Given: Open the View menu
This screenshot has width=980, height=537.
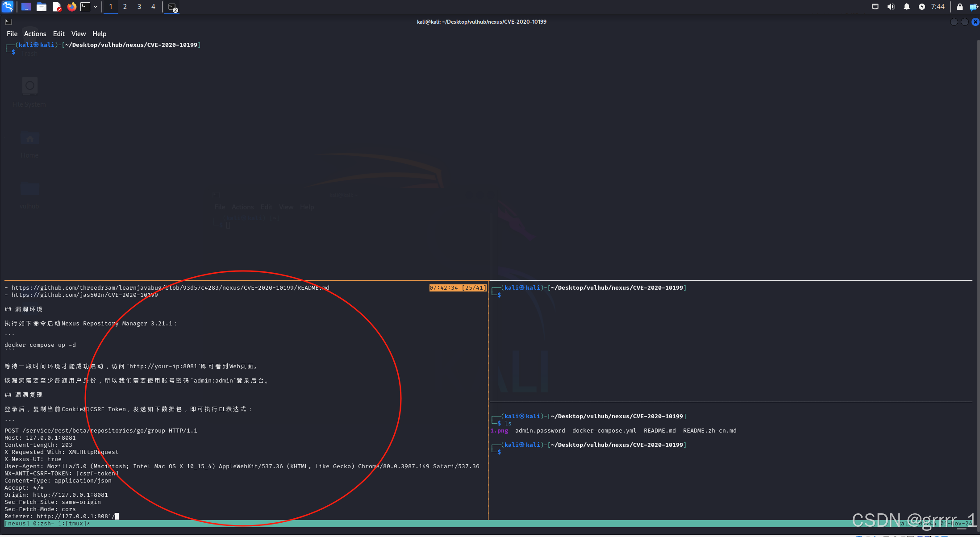Looking at the screenshot, I should 78,34.
